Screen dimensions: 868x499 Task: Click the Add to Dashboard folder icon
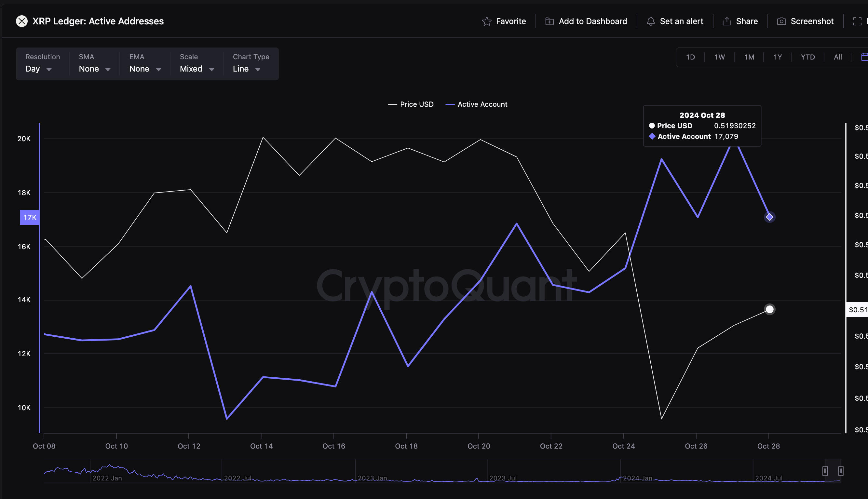pyautogui.click(x=549, y=21)
